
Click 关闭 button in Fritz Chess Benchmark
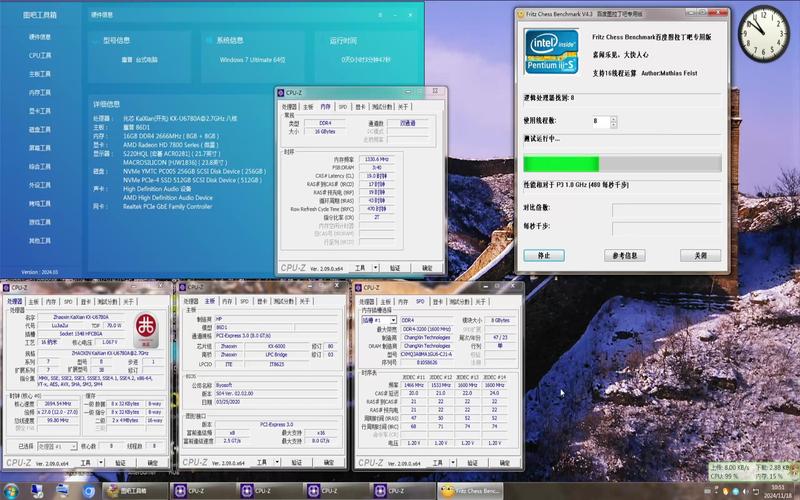701,255
